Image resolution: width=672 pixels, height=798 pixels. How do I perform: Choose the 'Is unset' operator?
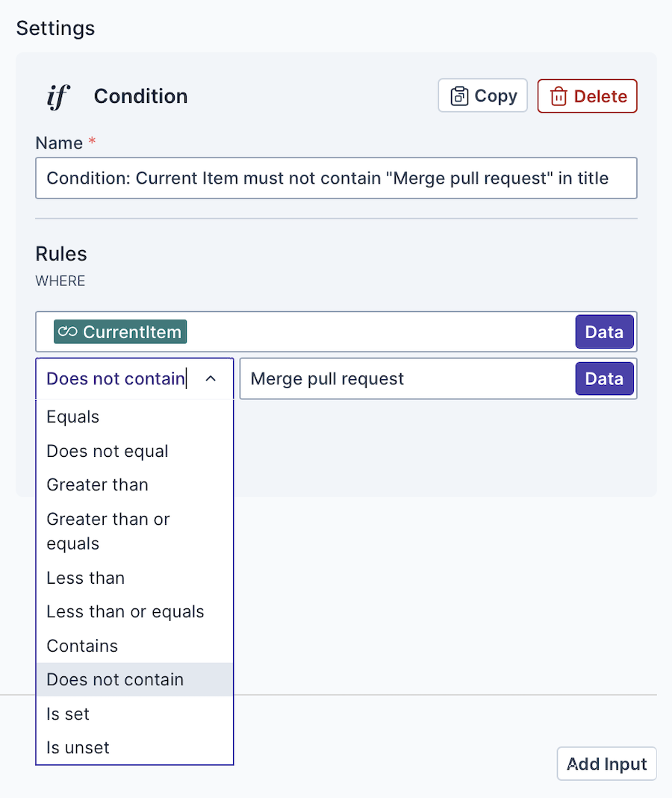coord(78,747)
